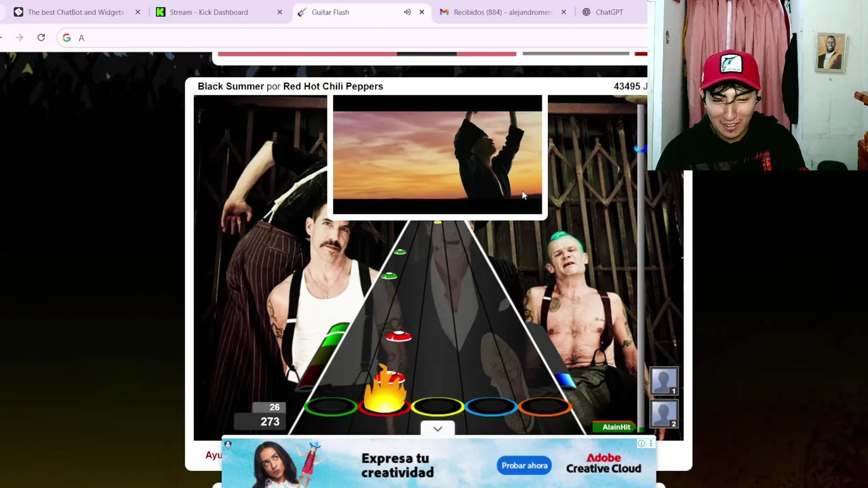Click the browser reload page button
The image size is (868, 488).
point(41,38)
